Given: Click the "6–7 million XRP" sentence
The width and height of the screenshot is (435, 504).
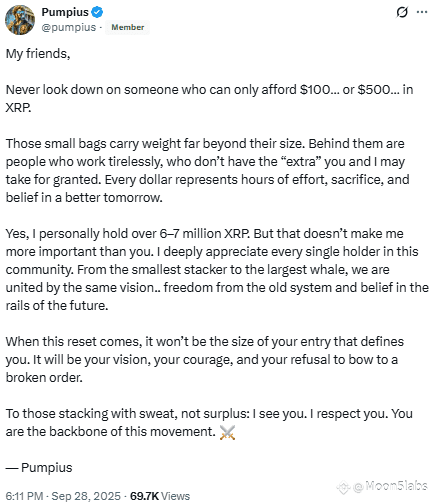Looking at the screenshot, I should pos(127,234).
